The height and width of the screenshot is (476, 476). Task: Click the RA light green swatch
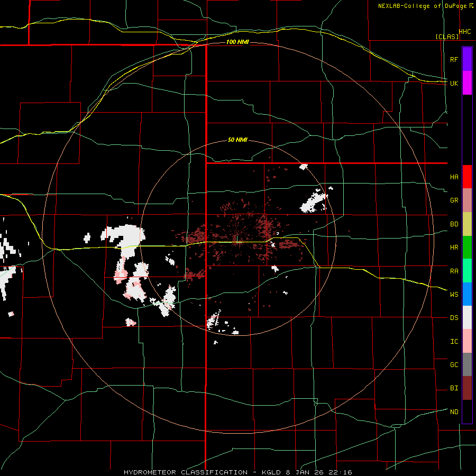(467, 270)
